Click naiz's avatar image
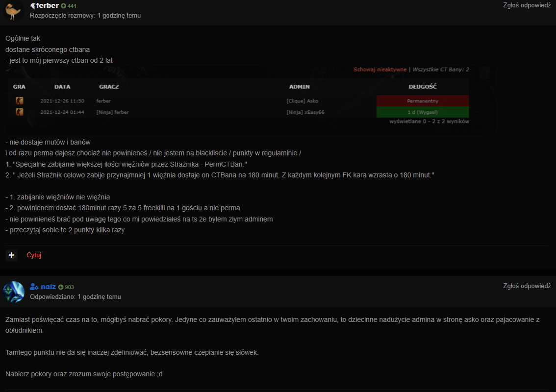This screenshot has height=392, width=556. pos(13,292)
